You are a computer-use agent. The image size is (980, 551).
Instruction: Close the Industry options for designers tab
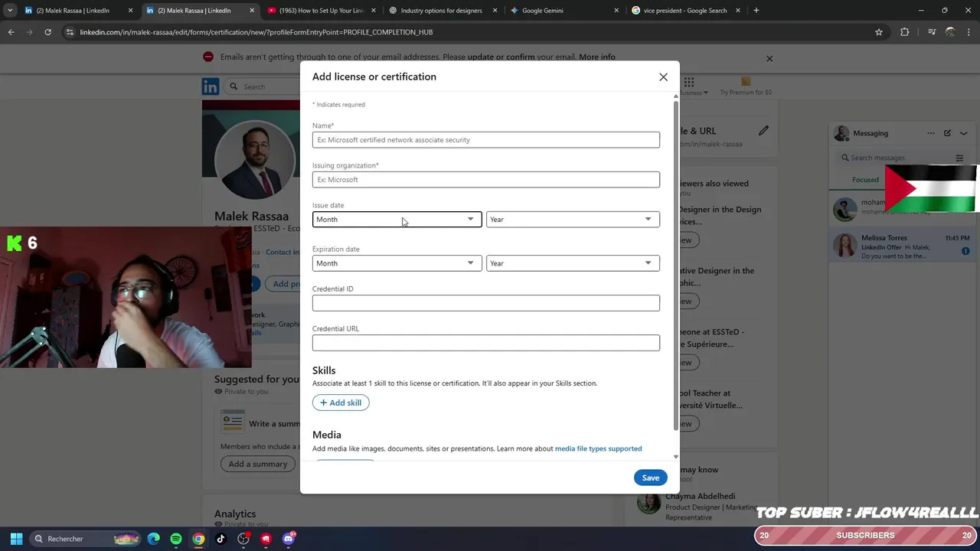click(495, 11)
